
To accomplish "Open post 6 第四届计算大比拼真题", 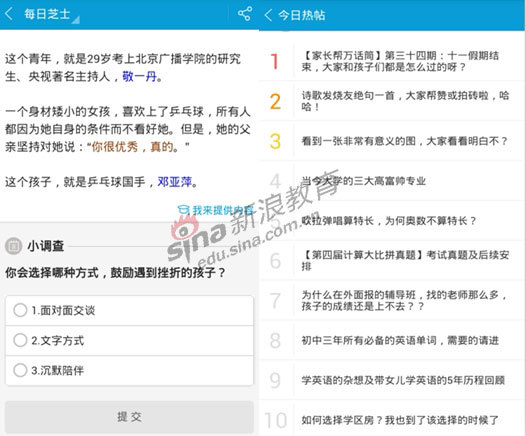I will pos(392,261).
